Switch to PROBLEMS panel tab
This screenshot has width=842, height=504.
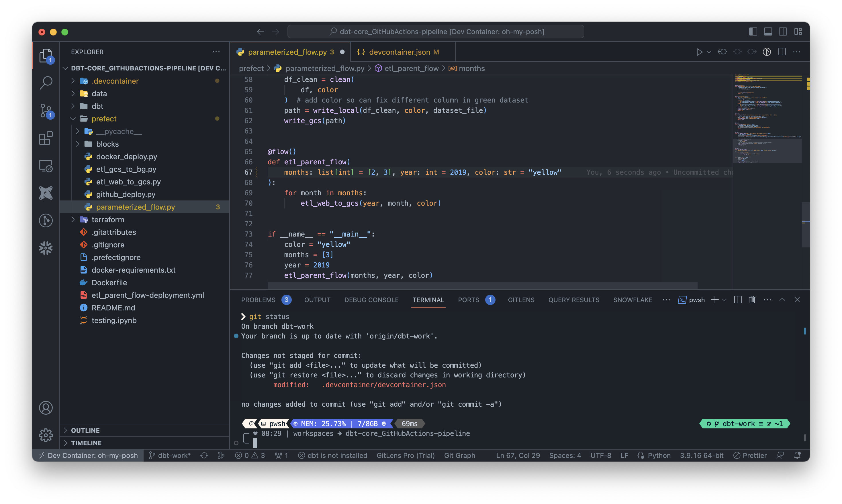[x=266, y=300]
